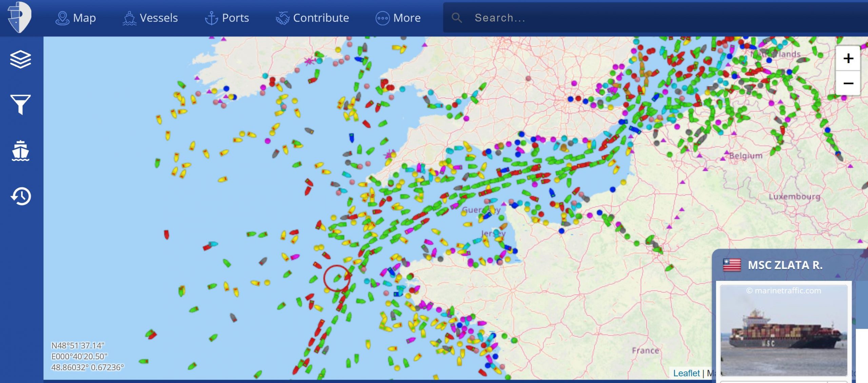The height and width of the screenshot is (383, 868).
Task: Open the Vessels menu
Action: click(x=150, y=18)
